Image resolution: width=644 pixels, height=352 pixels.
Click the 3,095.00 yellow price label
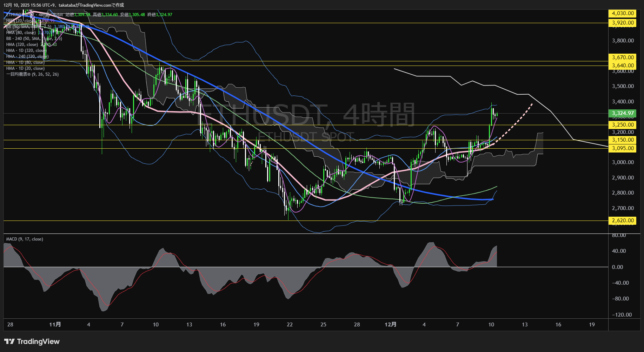[x=623, y=148]
